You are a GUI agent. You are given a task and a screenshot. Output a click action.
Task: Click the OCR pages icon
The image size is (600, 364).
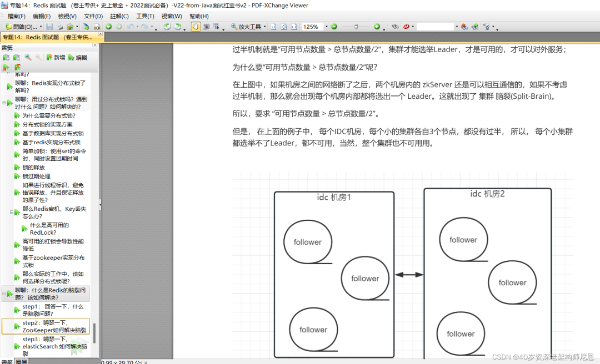click(97, 27)
